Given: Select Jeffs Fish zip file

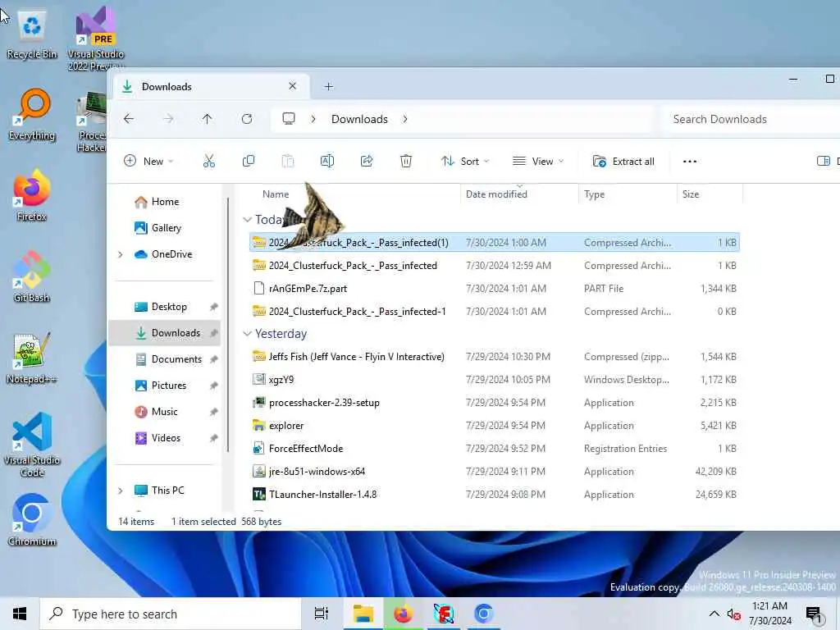Looking at the screenshot, I should point(495,357).
